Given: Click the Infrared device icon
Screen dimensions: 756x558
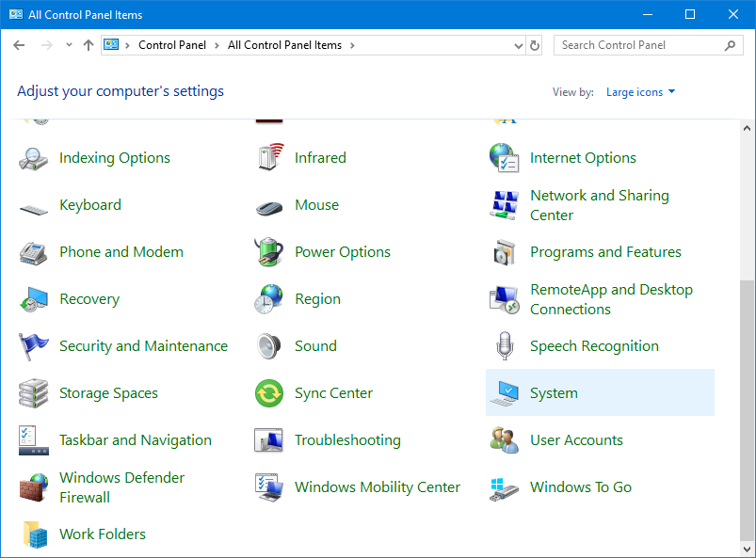Looking at the screenshot, I should [269, 157].
